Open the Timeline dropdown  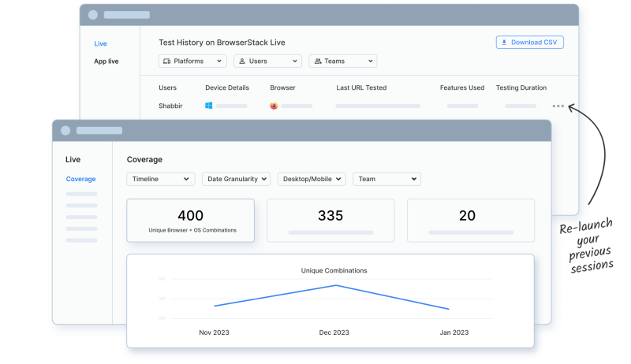coord(161,179)
